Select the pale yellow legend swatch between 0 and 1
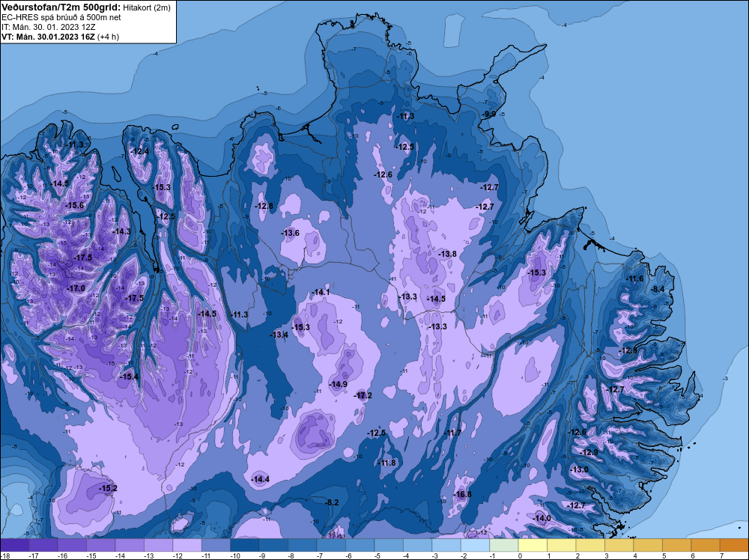This screenshot has width=749, height=560. (533, 545)
